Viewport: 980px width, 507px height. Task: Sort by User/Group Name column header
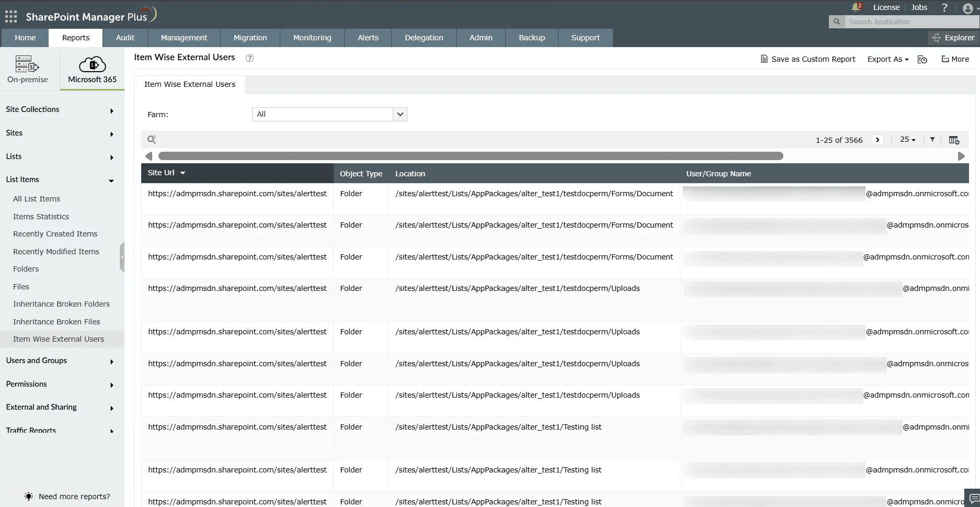(x=719, y=174)
